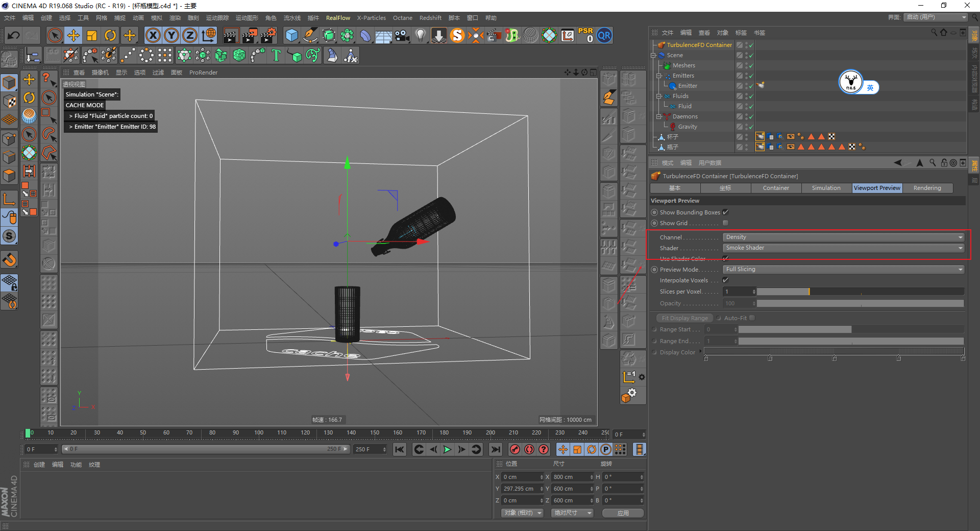Click the Play Forward button
This screenshot has height=531, width=980.
click(447, 449)
